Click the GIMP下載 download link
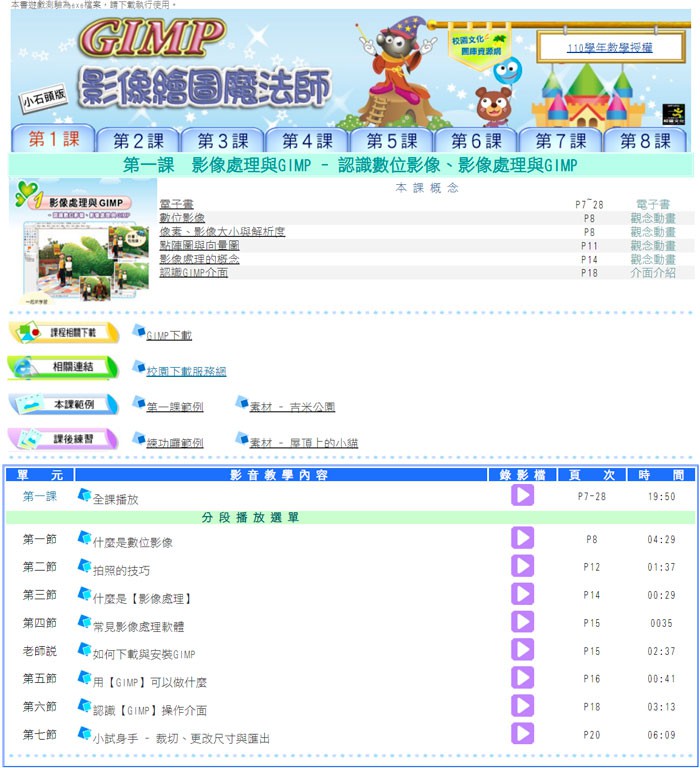Image resolution: width=700 pixels, height=768 pixels. (x=169, y=337)
